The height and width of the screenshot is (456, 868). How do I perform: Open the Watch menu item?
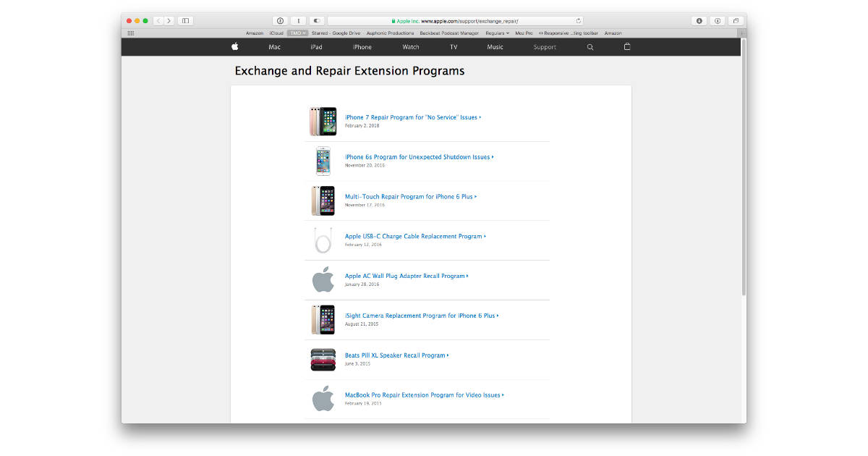pos(411,47)
